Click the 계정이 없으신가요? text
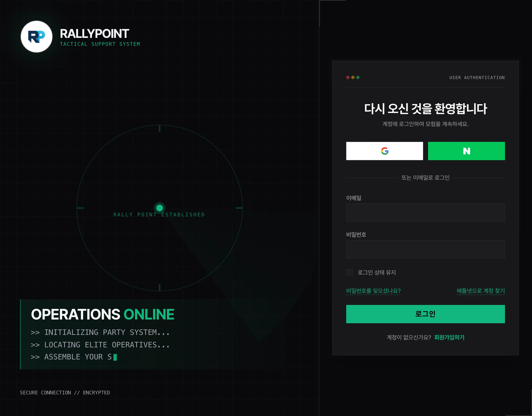This screenshot has height=416, width=532. pyautogui.click(x=409, y=337)
